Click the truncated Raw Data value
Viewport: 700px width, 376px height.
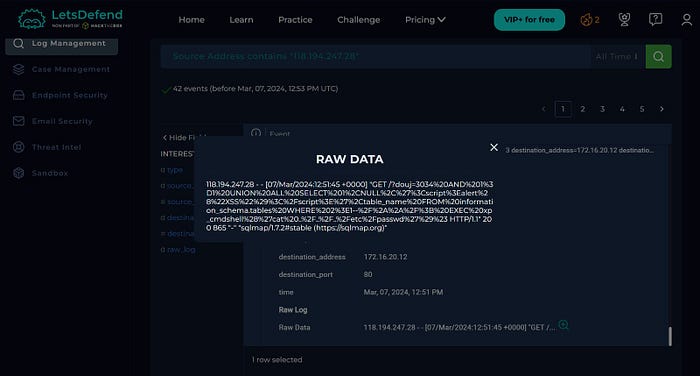[459, 327]
